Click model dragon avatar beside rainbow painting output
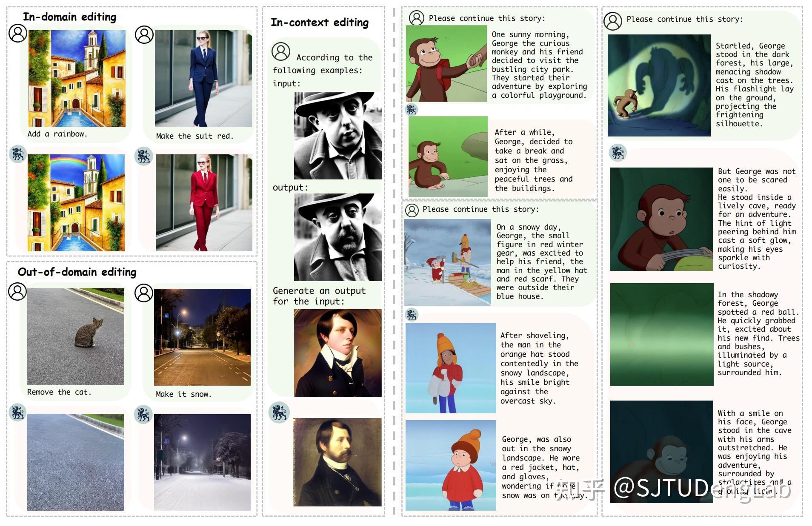812x526 pixels. click(18, 154)
